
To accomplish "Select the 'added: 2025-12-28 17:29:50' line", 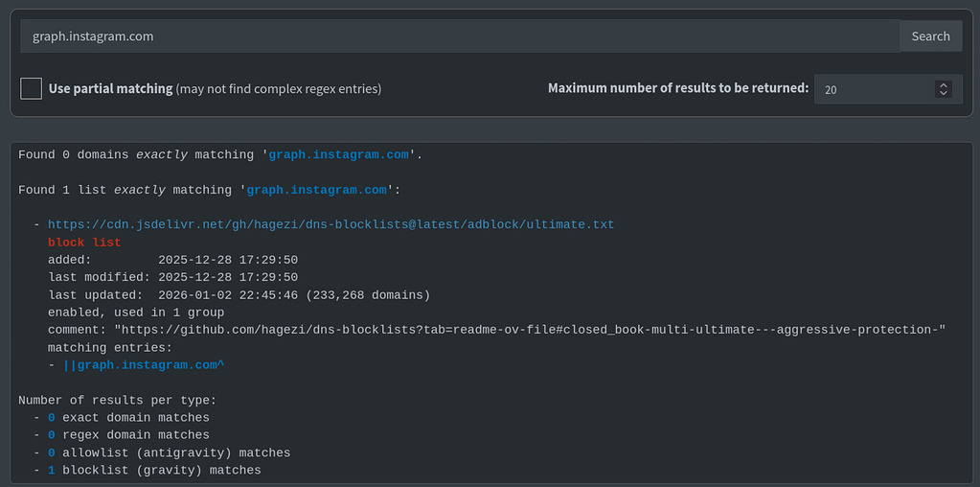I will 173,260.
